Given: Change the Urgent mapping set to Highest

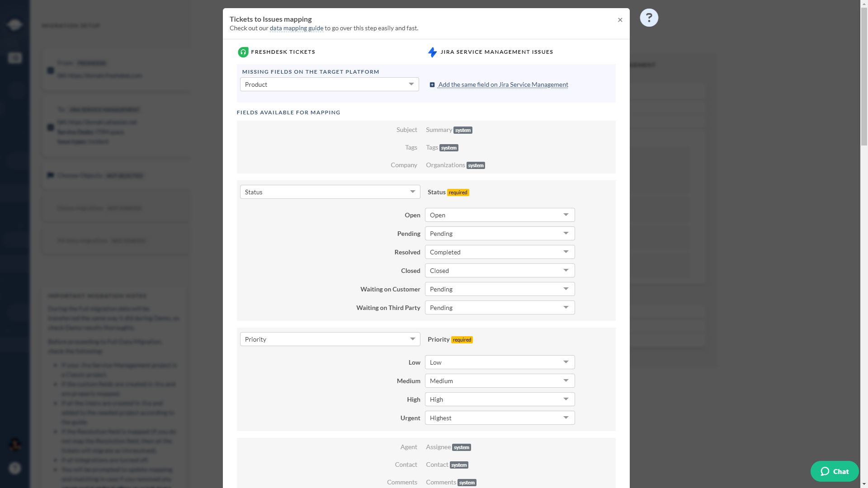Looking at the screenshot, I should (500, 418).
